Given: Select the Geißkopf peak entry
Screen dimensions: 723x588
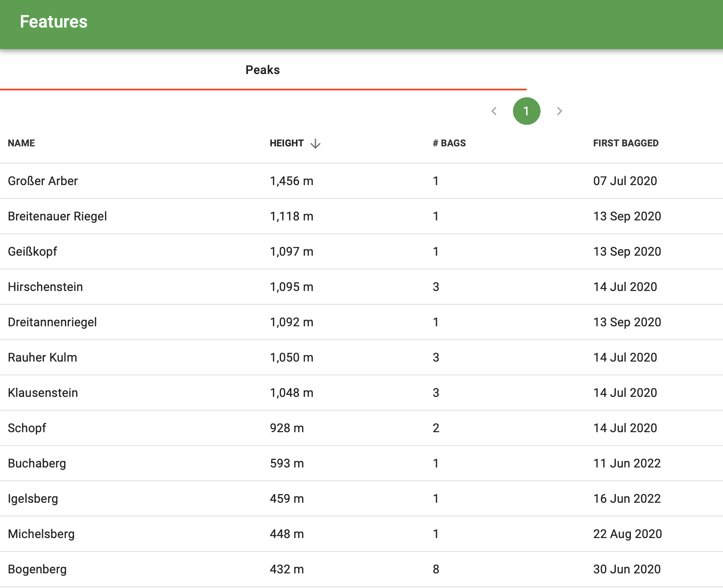Looking at the screenshot, I should click(x=33, y=251).
